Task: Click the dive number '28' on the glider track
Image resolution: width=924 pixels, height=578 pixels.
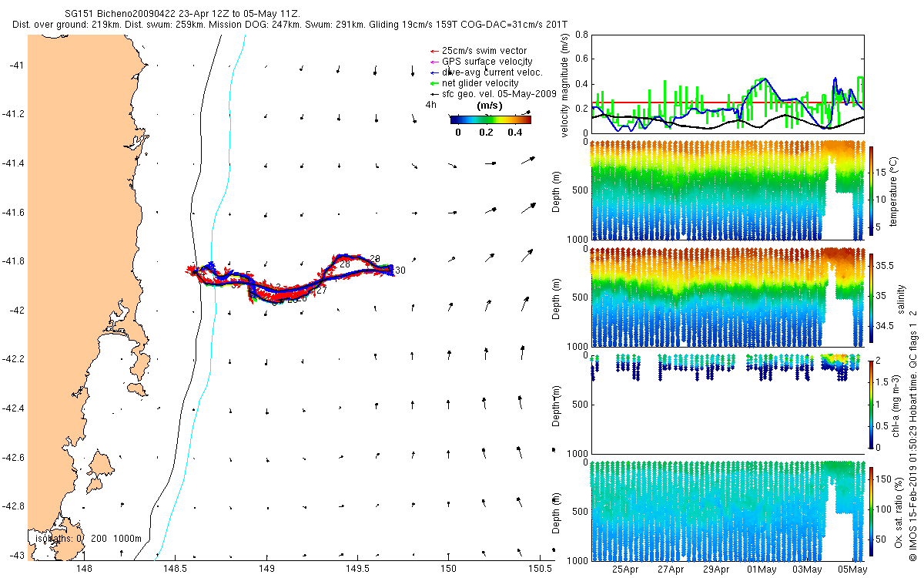Action: [344, 264]
